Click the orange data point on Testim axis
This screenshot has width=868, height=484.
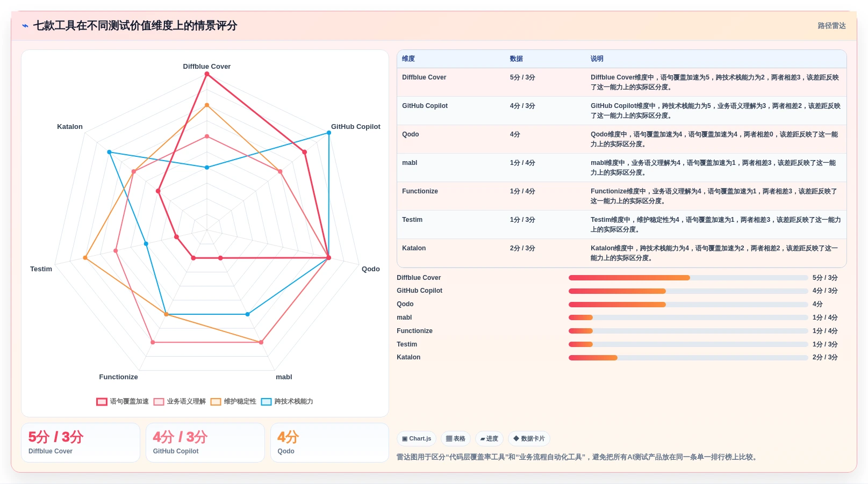pos(85,258)
